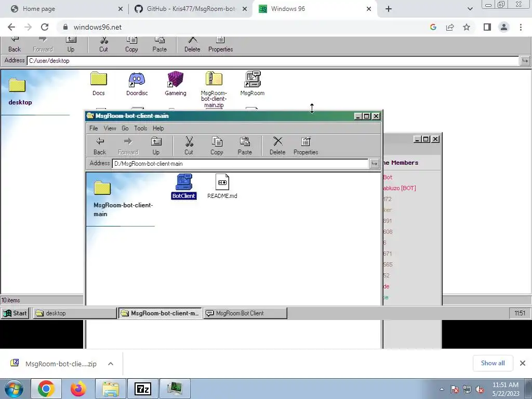Open the Tools menu
The height and width of the screenshot is (399, 532).
(x=140, y=128)
